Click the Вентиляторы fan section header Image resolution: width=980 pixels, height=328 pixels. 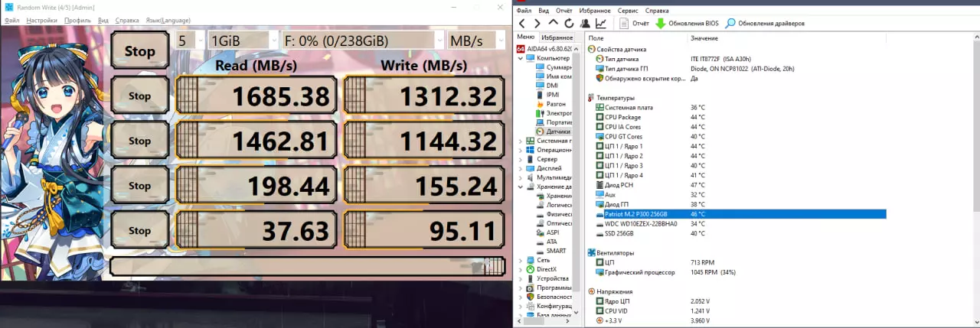(x=612, y=252)
